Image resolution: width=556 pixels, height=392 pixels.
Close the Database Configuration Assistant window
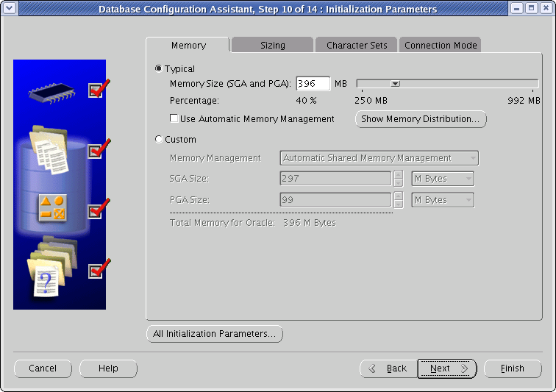546,8
